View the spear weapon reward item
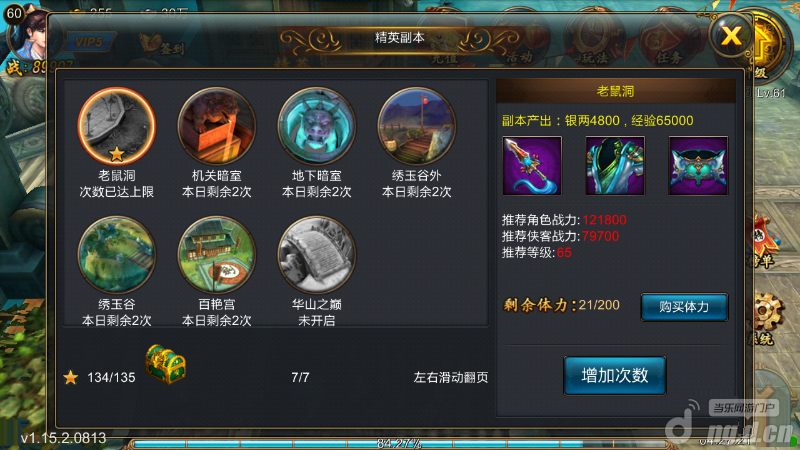The width and height of the screenshot is (800, 450). [x=532, y=165]
